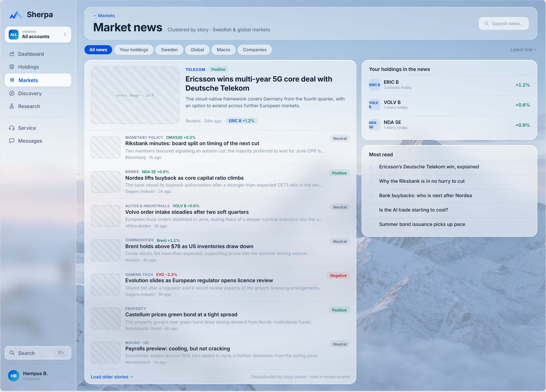Click the Service headset icon
This screenshot has width=546, height=392.
pyautogui.click(x=12, y=128)
